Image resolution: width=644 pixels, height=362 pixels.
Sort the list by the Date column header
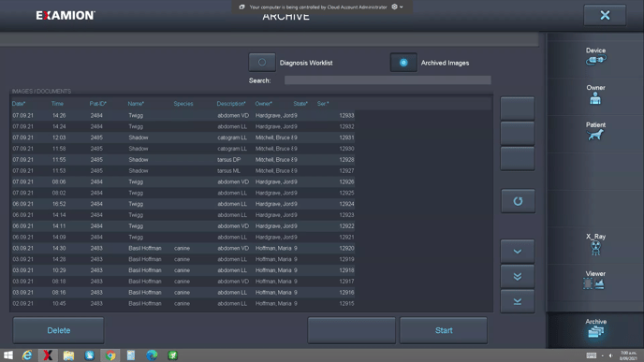click(x=19, y=104)
